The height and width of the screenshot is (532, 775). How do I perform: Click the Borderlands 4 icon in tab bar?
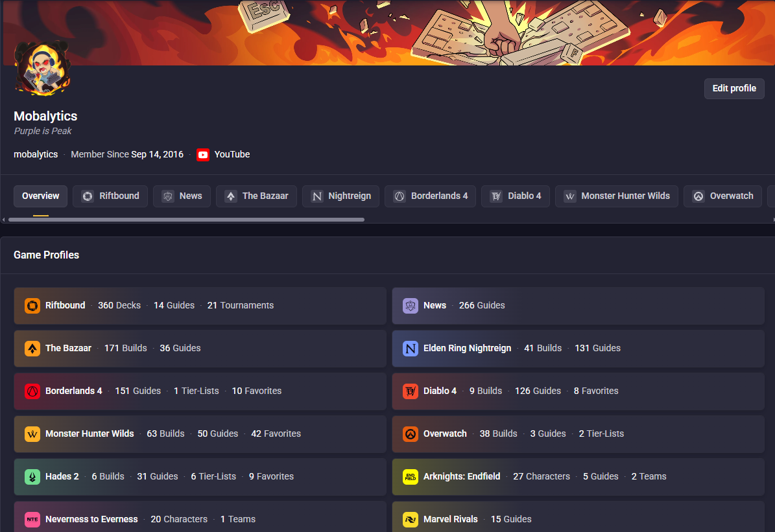tap(399, 196)
